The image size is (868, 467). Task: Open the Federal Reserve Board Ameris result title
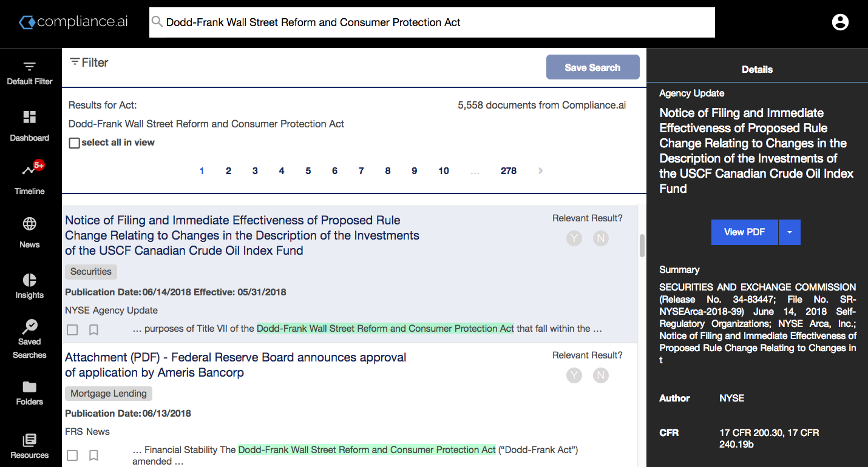pos(236,365)
